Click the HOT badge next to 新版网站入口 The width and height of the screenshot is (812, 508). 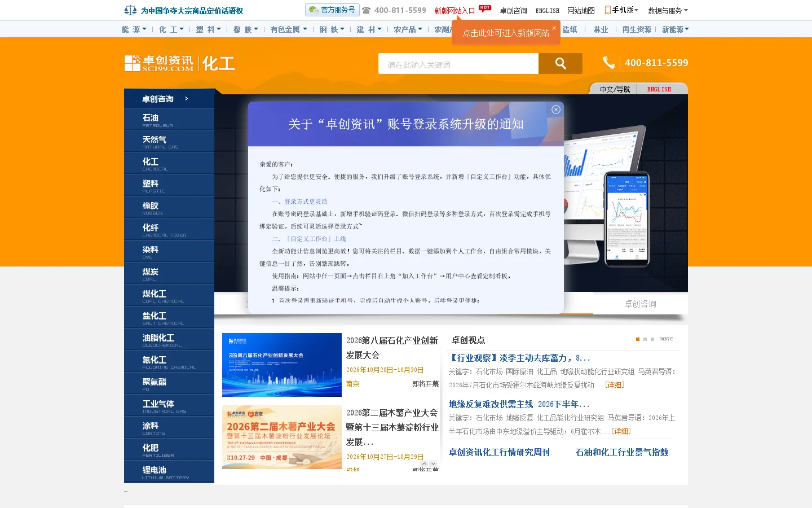[x=485, y=8]
